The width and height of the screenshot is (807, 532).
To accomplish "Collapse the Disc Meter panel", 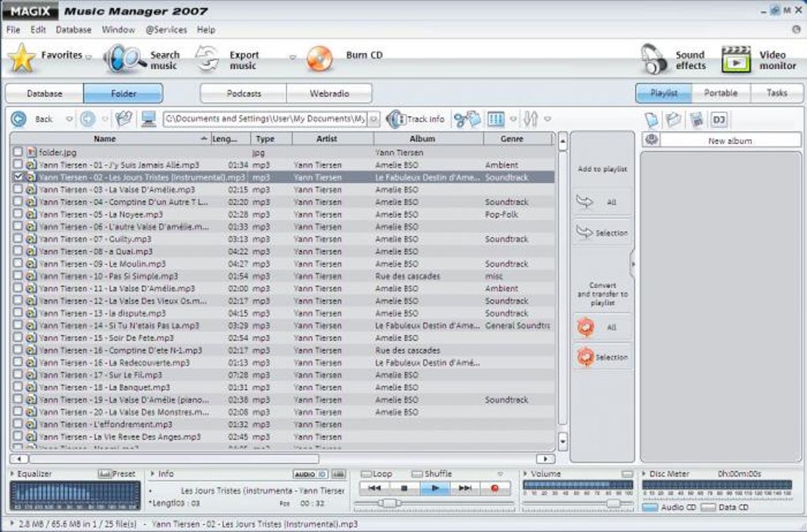I will 644,474.
